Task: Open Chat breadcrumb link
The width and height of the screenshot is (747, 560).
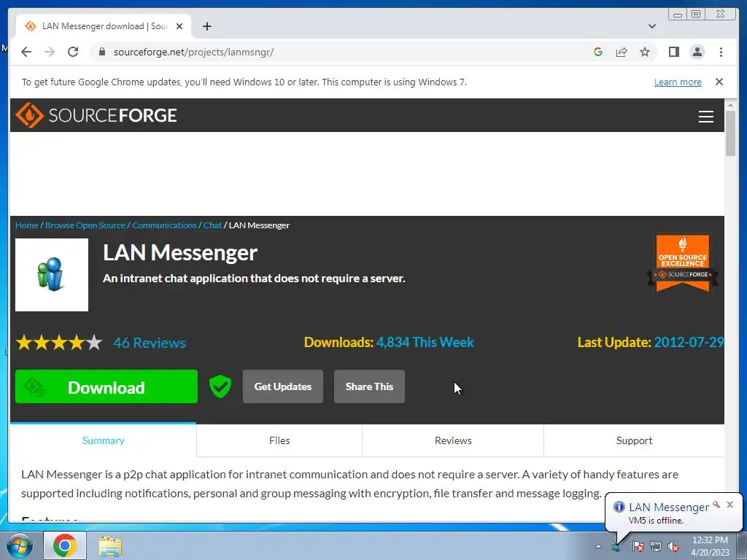Action: [212, 225]
